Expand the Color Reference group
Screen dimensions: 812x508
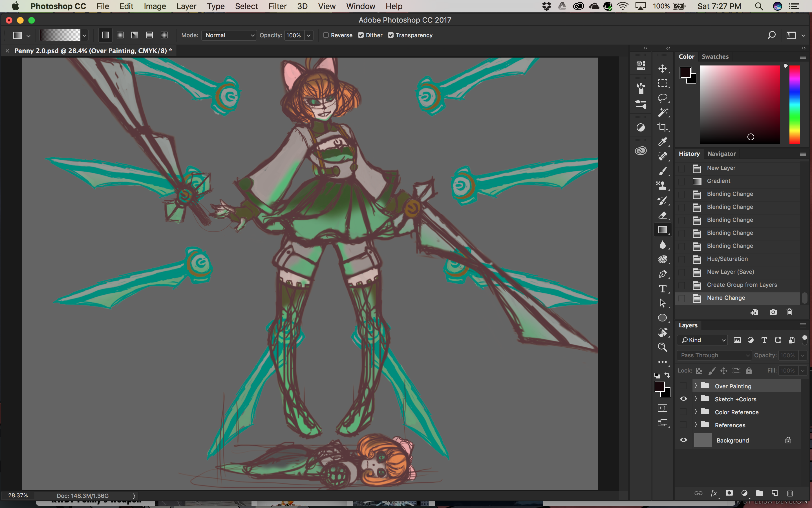click(696, 412)
